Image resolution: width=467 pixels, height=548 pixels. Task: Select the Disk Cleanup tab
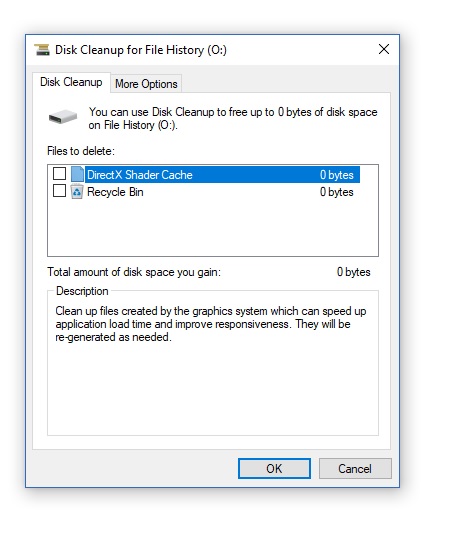point(71,82)
